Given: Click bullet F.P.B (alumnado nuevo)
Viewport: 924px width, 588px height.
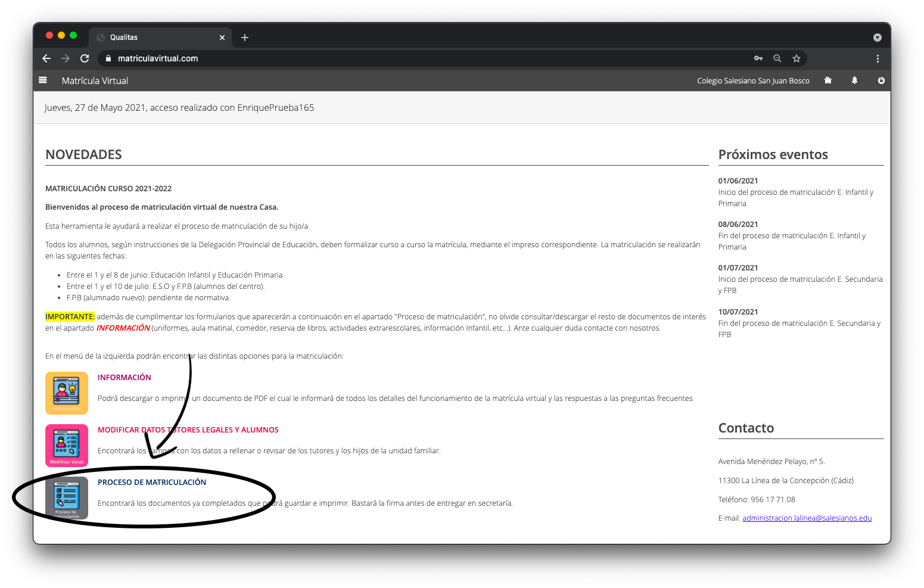Looking at the screenshot, I should (148, 297).
